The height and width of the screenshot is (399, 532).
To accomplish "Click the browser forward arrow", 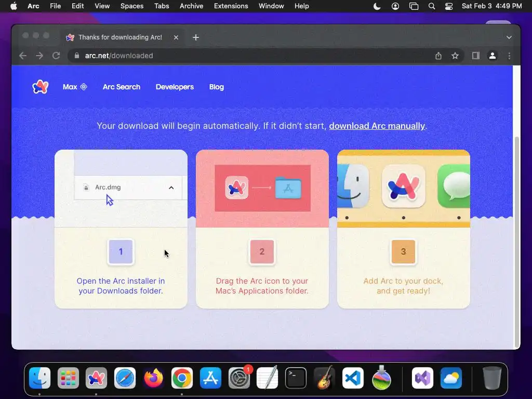I will coord(39,56).
